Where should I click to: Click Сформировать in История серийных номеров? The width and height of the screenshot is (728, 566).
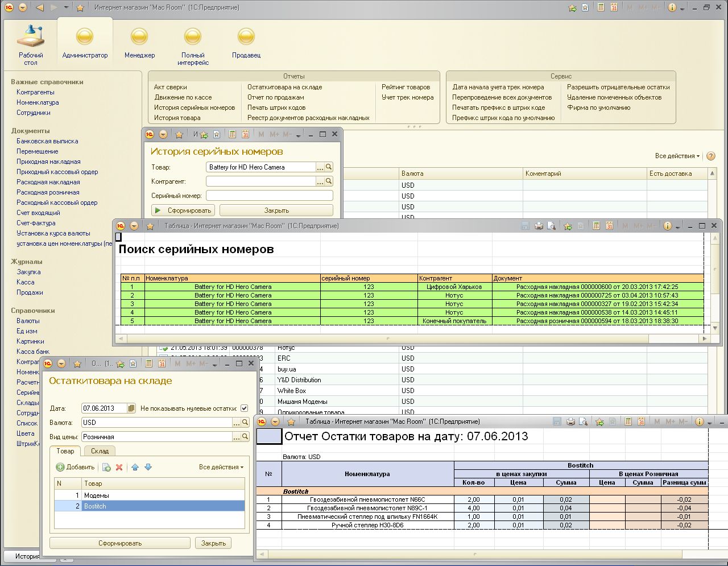click(x=184, y=210)
